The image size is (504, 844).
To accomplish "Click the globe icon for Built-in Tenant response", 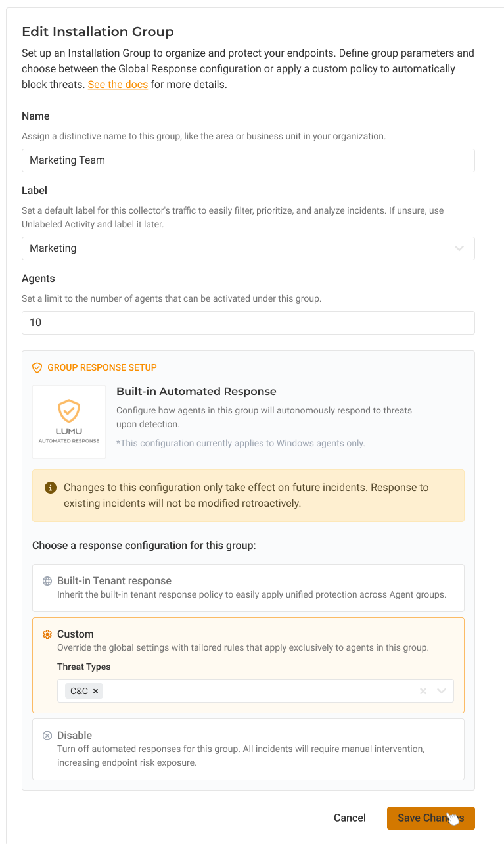I will click(x=47, y=581).
